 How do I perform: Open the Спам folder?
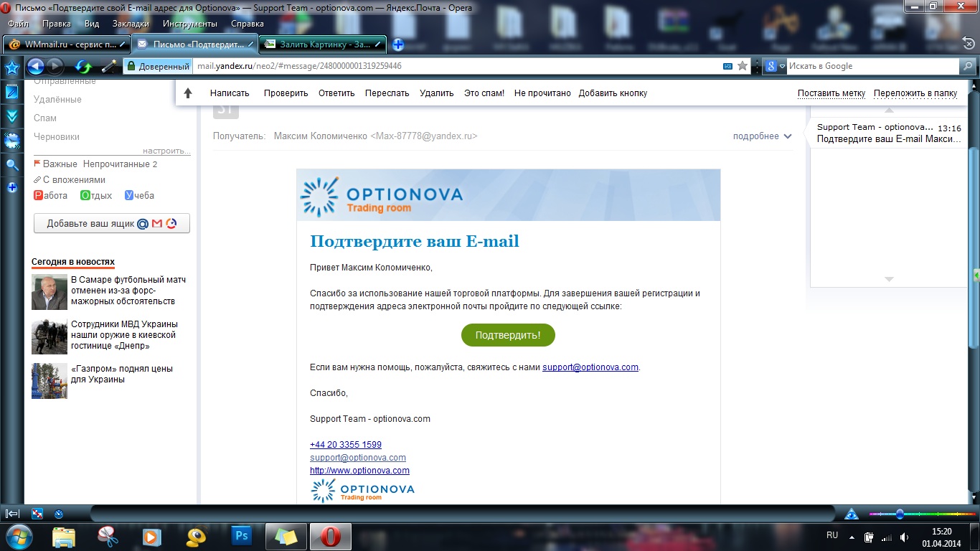[45, 118]
